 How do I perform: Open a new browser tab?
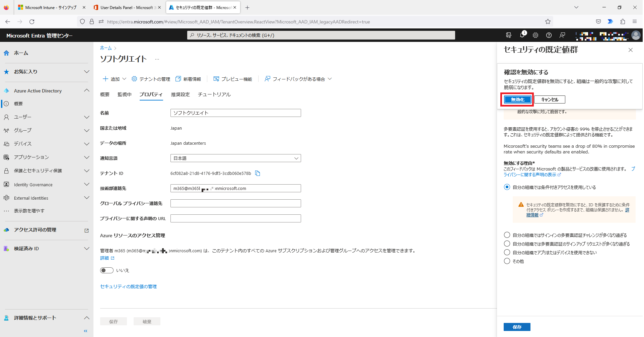[247, 7]
